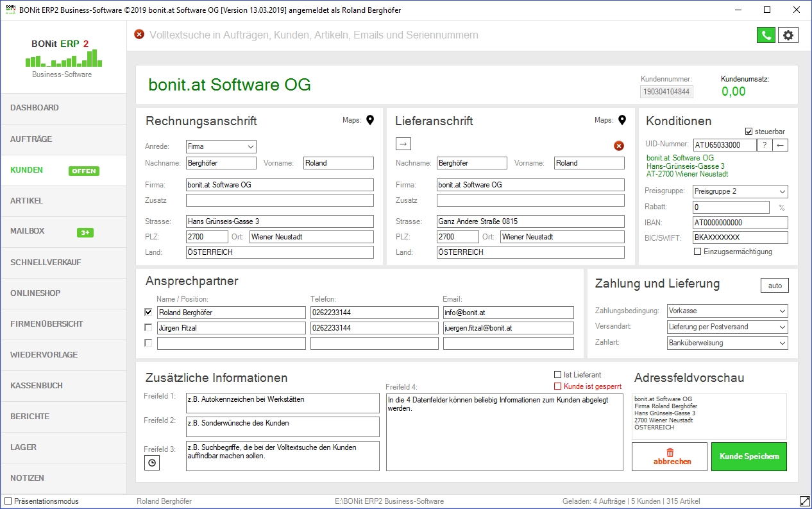Screen dimensions: 812x509
Task: Open Schnellverkauf in the sidebar
Action: 63,263
